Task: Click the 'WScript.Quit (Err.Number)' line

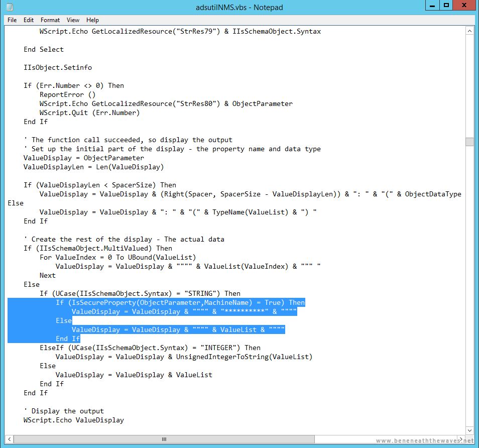Action: click(89, 113)
